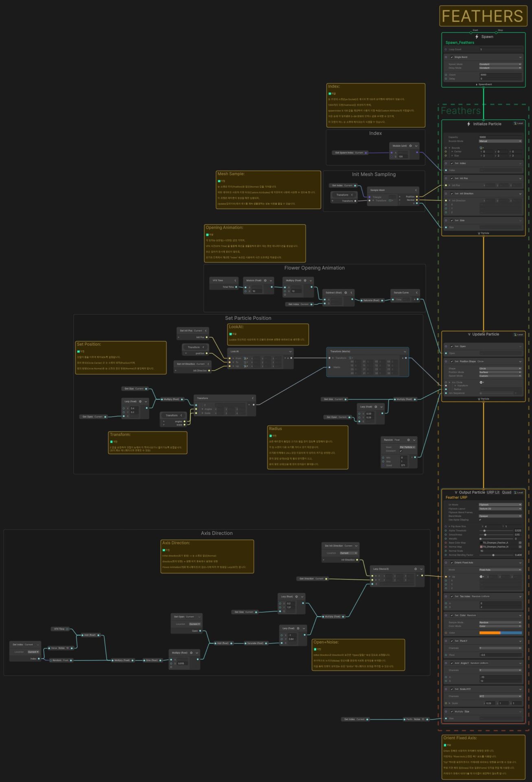Adjust the Normal Bending Factor slider

tap(497, 555)
